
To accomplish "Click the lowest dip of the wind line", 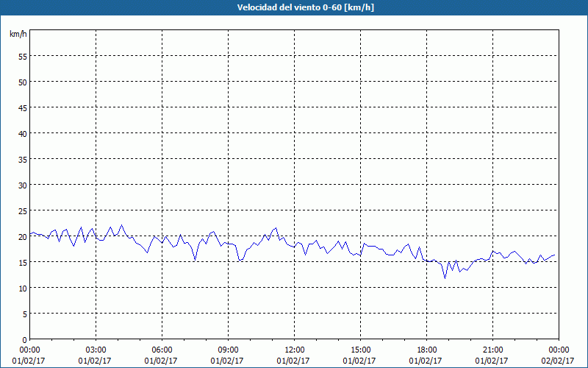I will point(445,277).
